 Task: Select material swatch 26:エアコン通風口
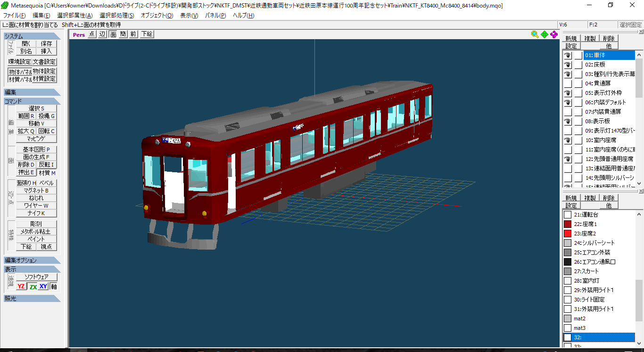568,262
